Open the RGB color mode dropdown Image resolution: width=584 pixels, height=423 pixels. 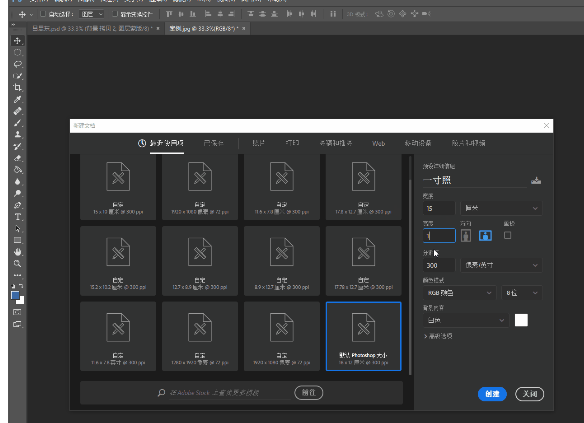coord(459,293)
